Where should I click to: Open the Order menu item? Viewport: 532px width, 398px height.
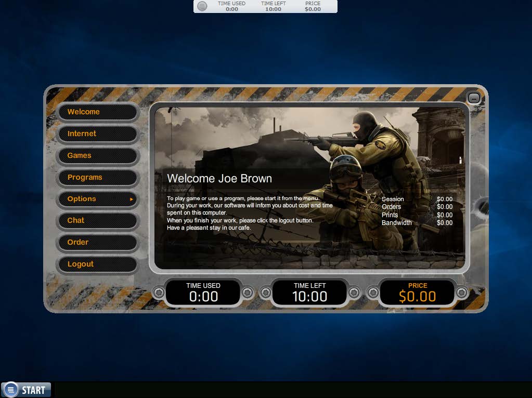[x=98, y=243]
